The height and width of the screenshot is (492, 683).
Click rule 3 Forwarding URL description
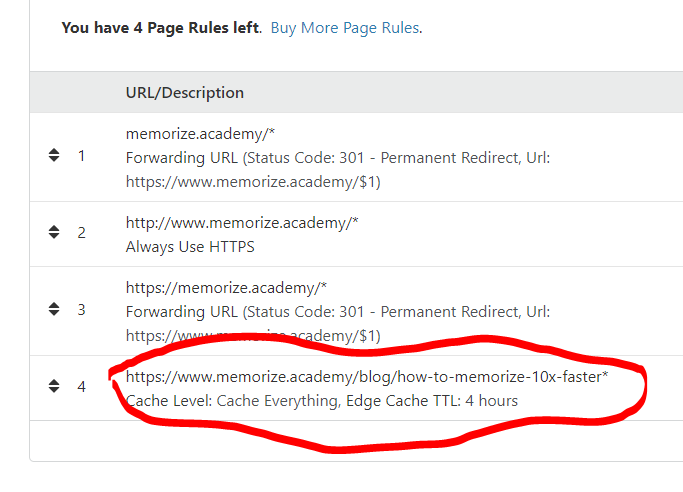pos(338,324)
